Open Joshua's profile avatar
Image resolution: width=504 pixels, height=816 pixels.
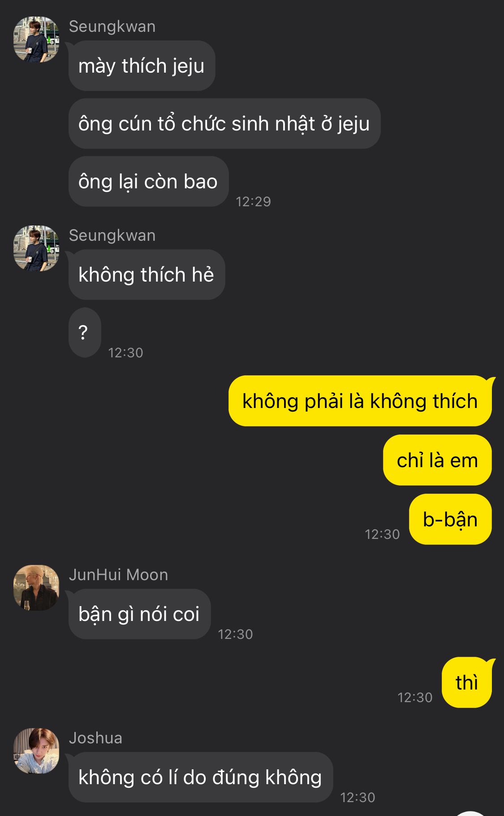36,751
